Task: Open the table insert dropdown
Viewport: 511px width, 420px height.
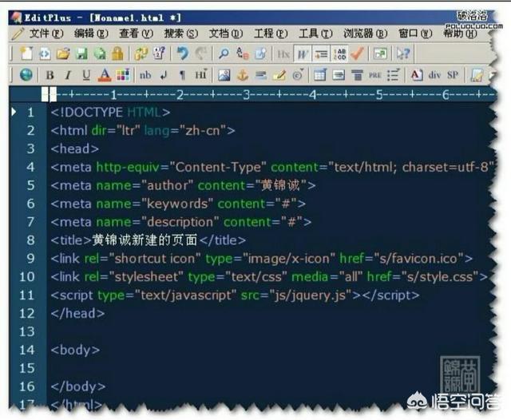Action: pyautogui.click(x=320, y=75)
